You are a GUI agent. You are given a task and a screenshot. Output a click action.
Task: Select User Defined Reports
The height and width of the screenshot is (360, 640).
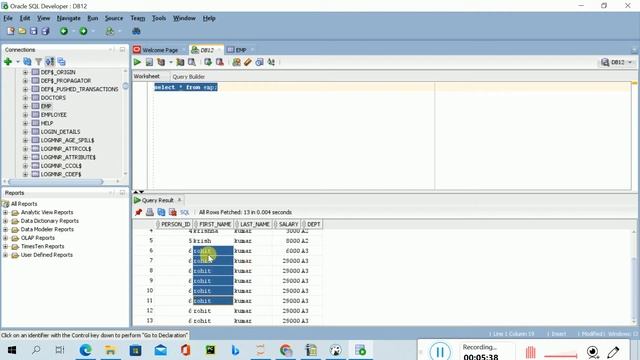pos(47,255)
